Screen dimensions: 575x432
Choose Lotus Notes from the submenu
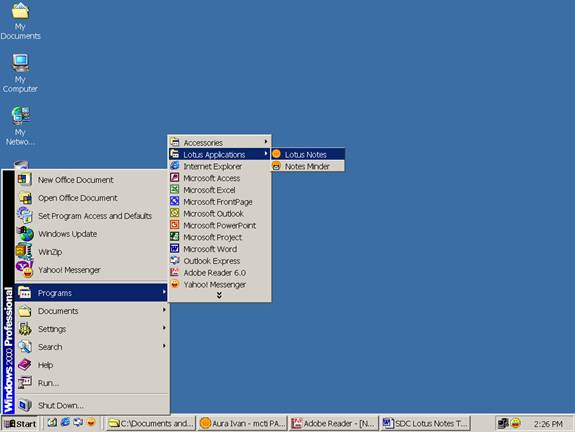[x=308, y=154]
